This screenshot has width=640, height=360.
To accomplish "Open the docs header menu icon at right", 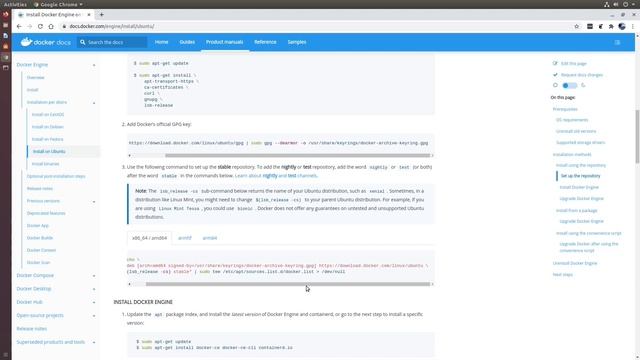I will click(x=617, y=42).
